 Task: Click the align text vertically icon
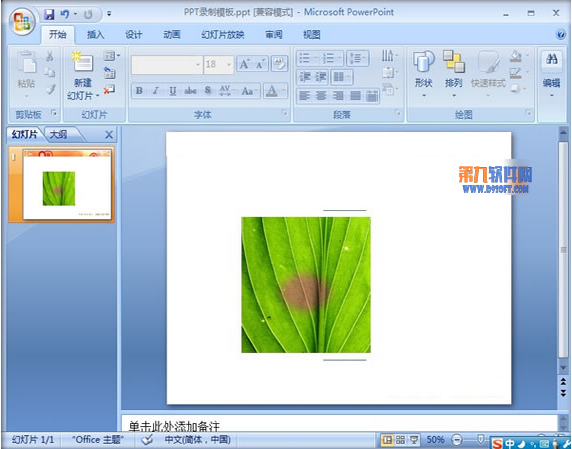(x=389, y=73)
